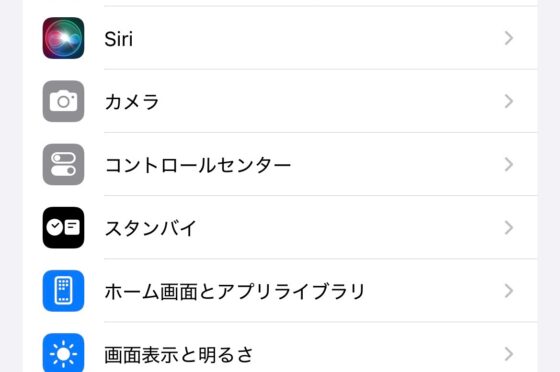Click the chevron beside 画面表示と明るさ
Image resolution: width=560 pixels, height=372 pixels.
pyautogui.click(x=509, y=354)
